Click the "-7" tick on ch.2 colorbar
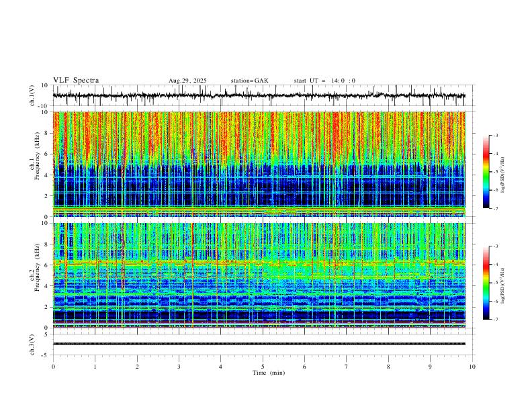532x411 pixels. click(495, 320)
